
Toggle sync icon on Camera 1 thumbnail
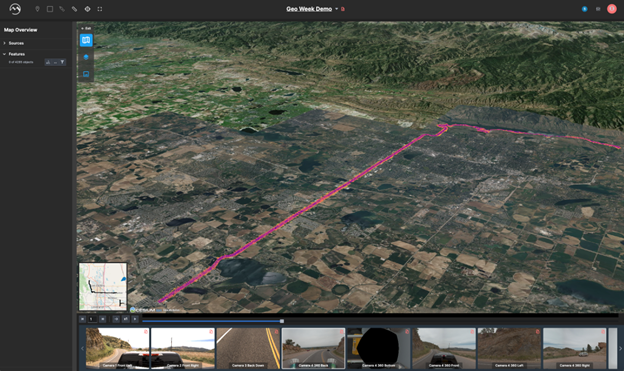coord(146,332)
